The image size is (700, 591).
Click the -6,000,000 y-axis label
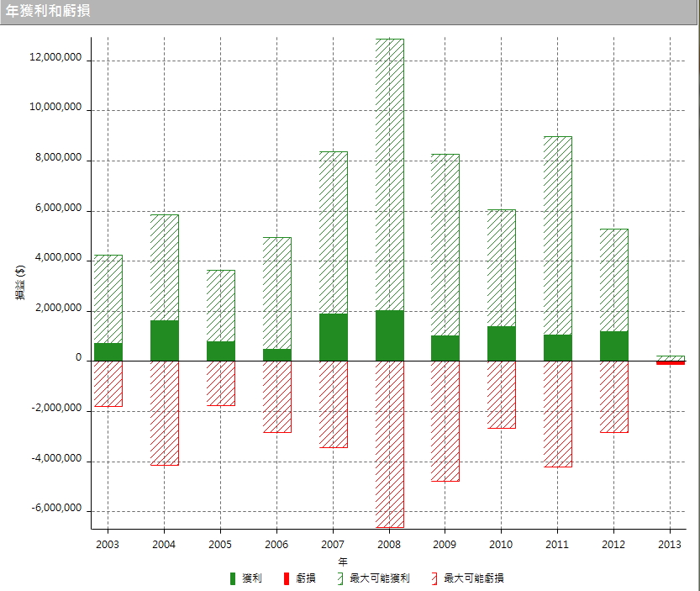pos(56,508)
